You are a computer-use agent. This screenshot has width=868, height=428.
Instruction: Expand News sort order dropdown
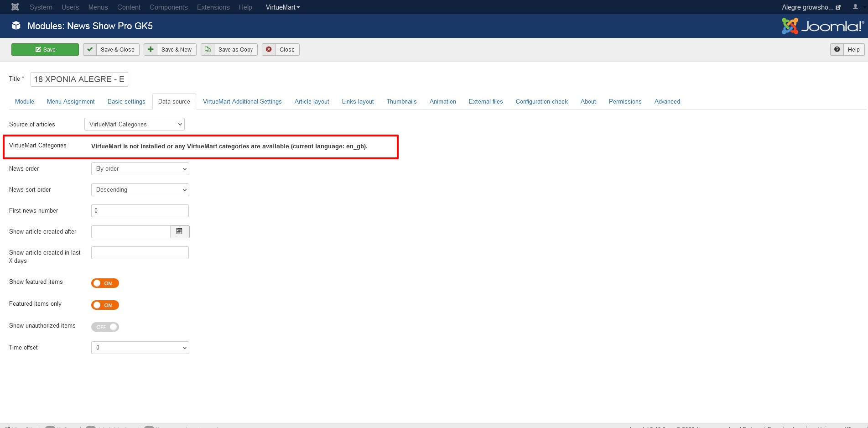pos(140,190)
